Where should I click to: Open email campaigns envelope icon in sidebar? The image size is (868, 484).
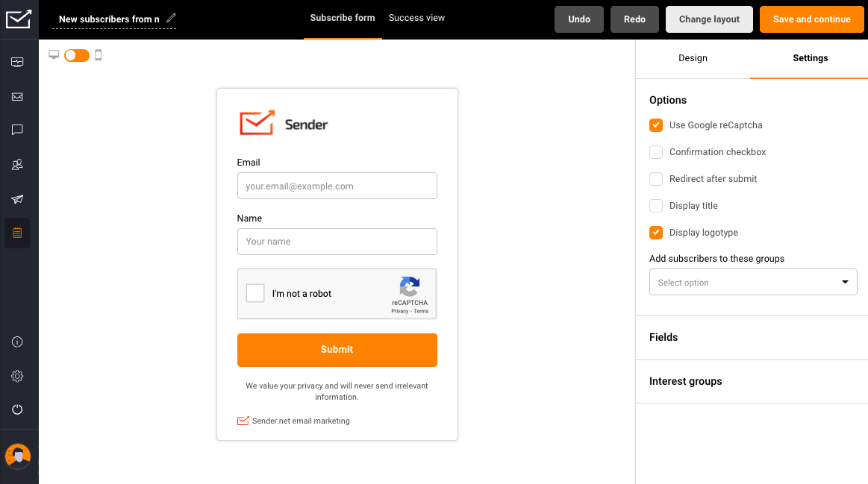[17, 97]
